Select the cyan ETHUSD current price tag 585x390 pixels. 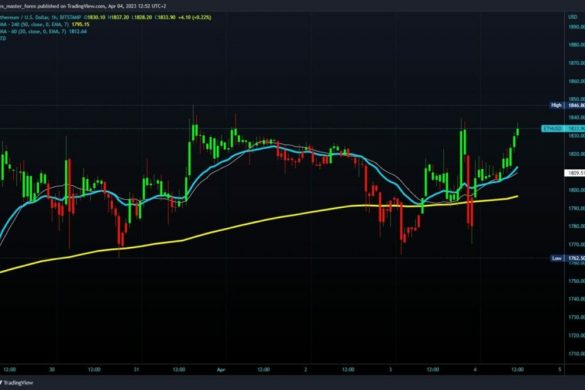tap(563, 129)
